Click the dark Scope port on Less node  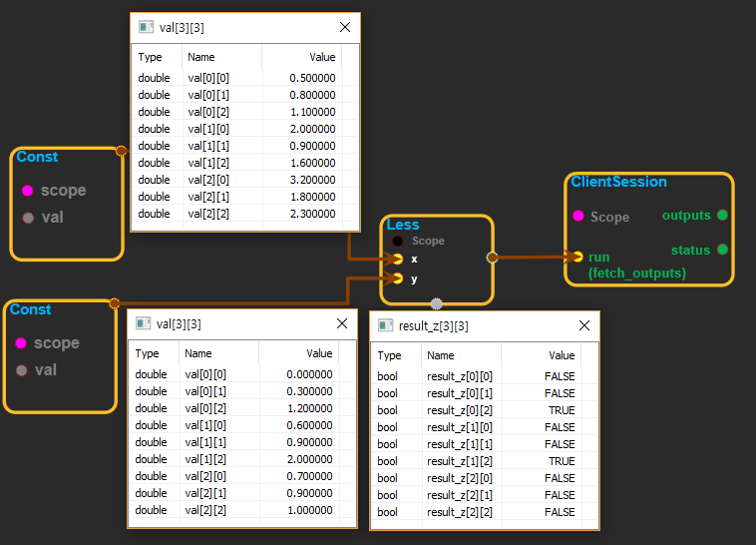398,241
